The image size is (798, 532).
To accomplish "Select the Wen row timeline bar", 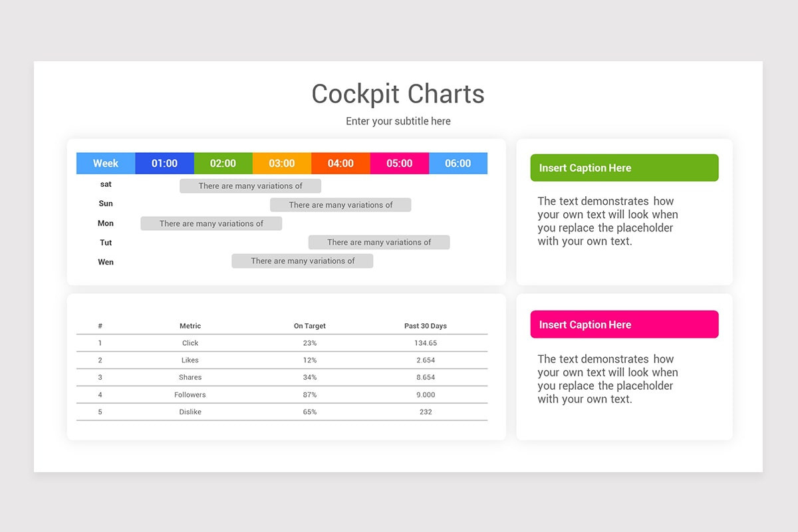I will (x=302, y=261).
